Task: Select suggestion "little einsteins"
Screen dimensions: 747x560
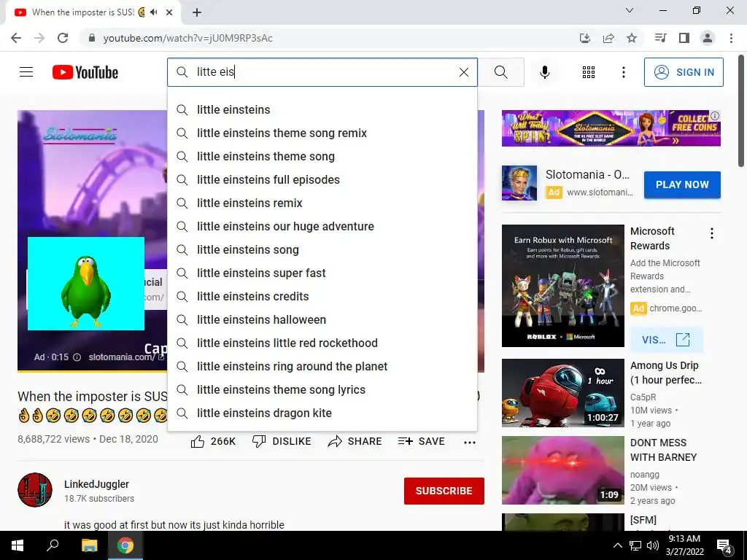Action: coord(322,109)
